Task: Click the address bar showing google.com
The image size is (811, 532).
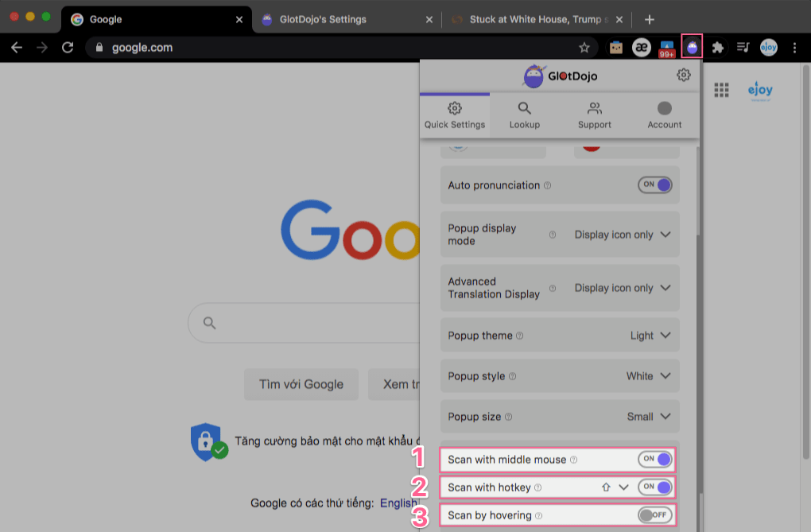Action: coord(341,48)
